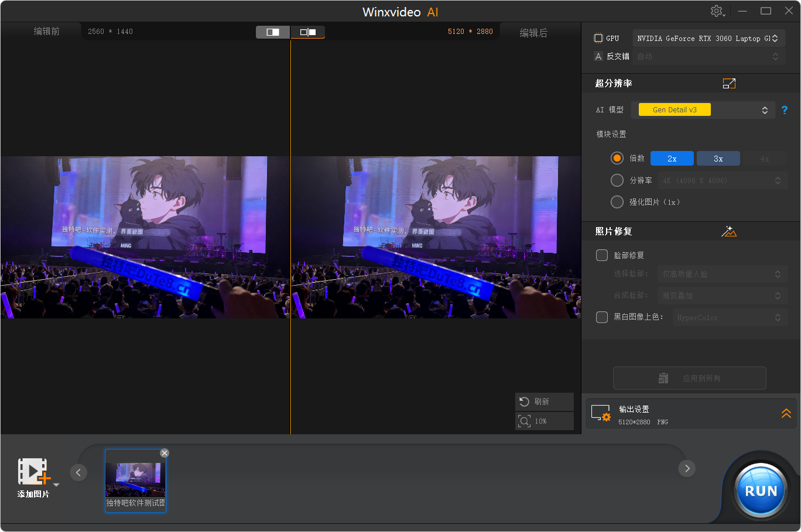
Task: Click the deinterlace icon
Action: (598, 56)
